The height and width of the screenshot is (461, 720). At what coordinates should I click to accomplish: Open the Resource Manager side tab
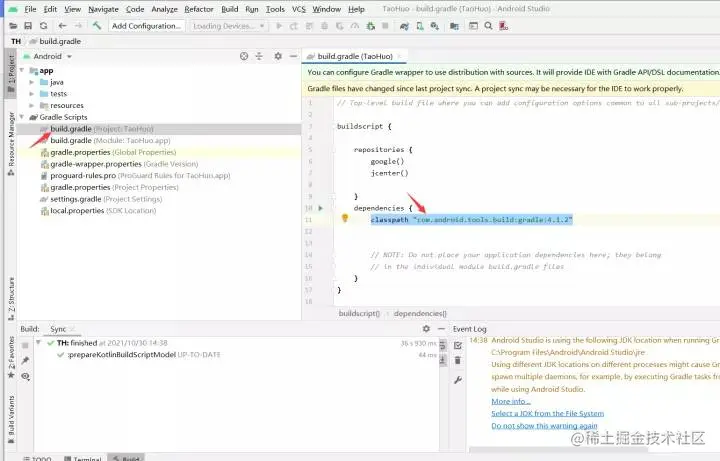point(11,143)
